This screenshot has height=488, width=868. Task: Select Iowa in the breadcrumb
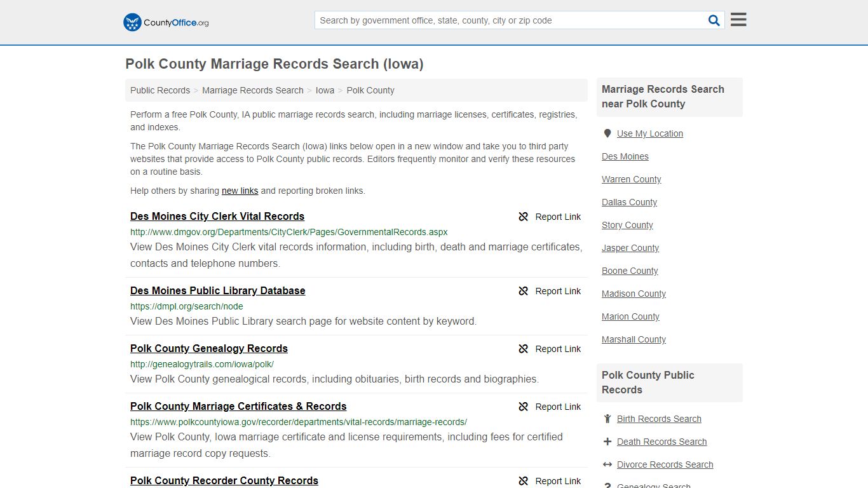[325, 90]
